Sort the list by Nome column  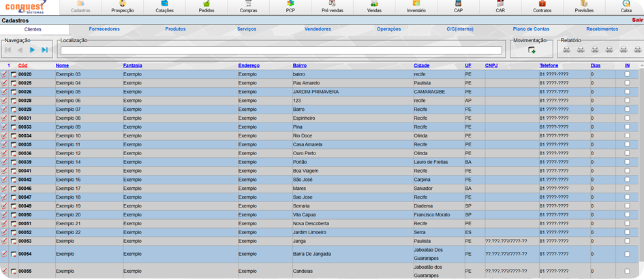tap(62, 65)
